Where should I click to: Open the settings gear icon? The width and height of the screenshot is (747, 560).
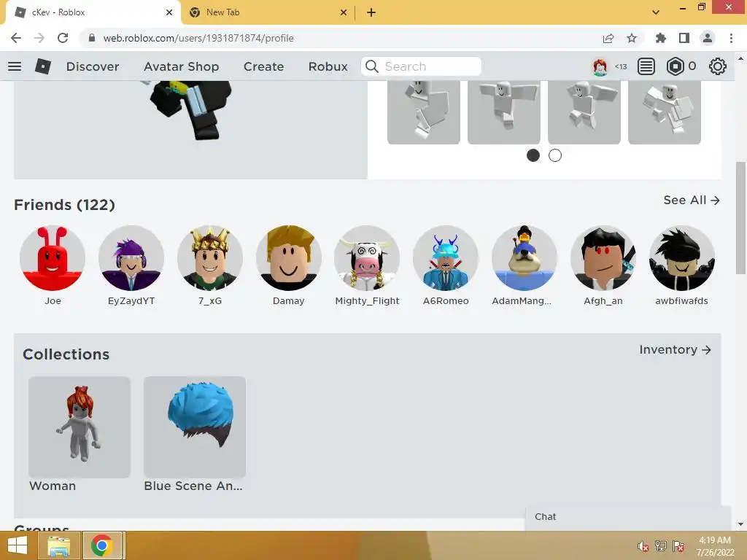[x=718, y=66]
